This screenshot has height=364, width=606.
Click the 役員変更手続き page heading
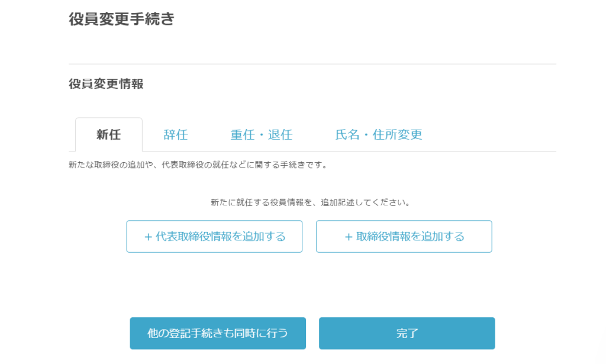point(122,18)
